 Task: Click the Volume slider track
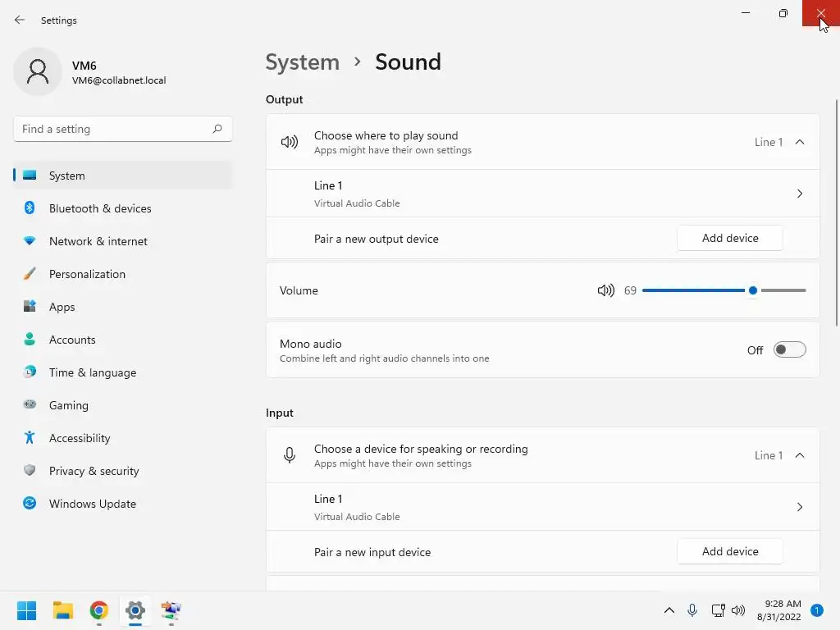[x=697, y=290]
